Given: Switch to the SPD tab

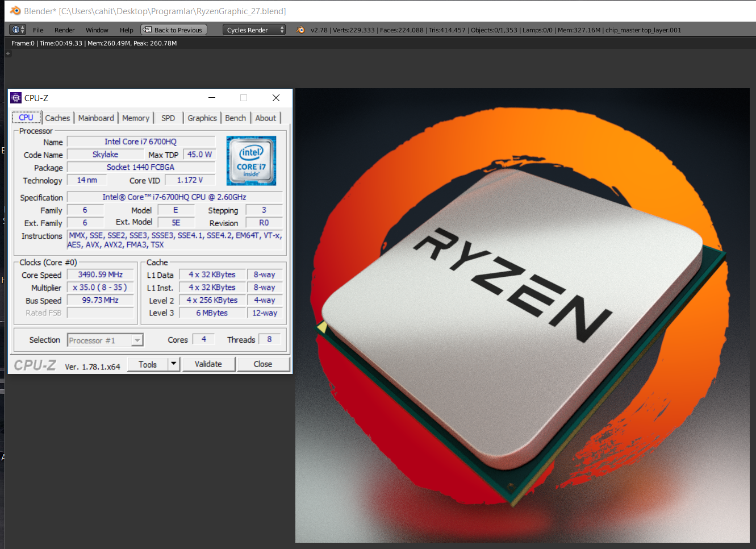Looking at the screenshot, I should 168,118.
